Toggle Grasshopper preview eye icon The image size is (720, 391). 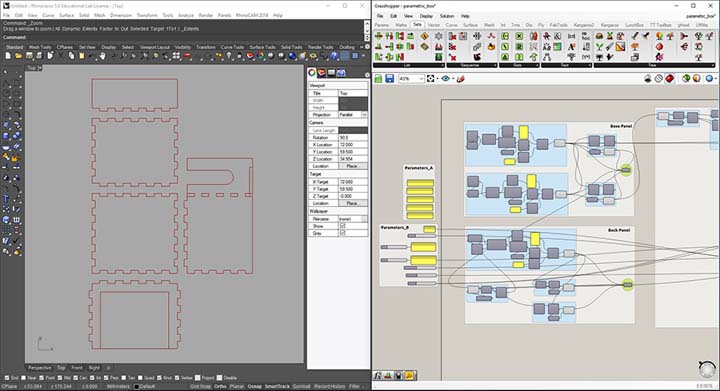(445, 79)
